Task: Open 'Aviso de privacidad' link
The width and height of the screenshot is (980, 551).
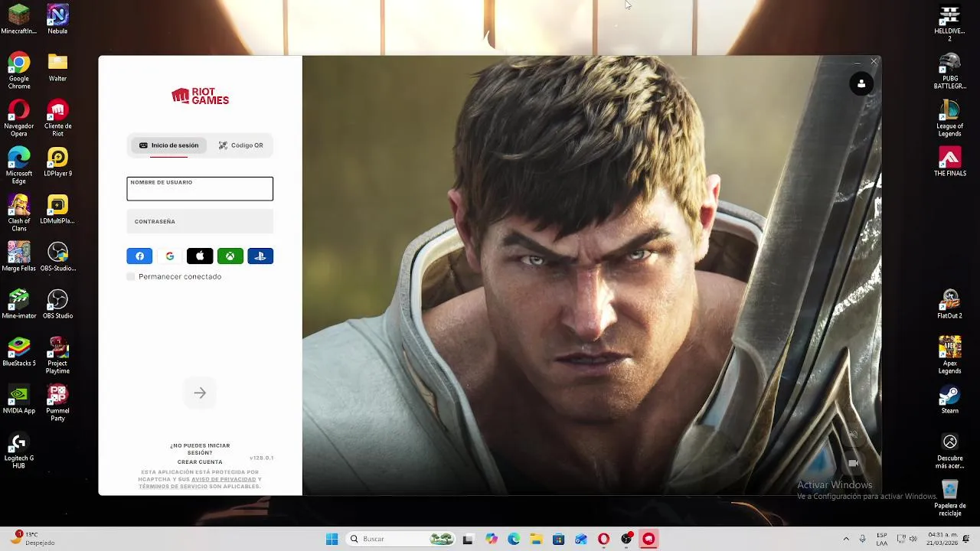Action: pyautogui.click(x=224, y=479)
